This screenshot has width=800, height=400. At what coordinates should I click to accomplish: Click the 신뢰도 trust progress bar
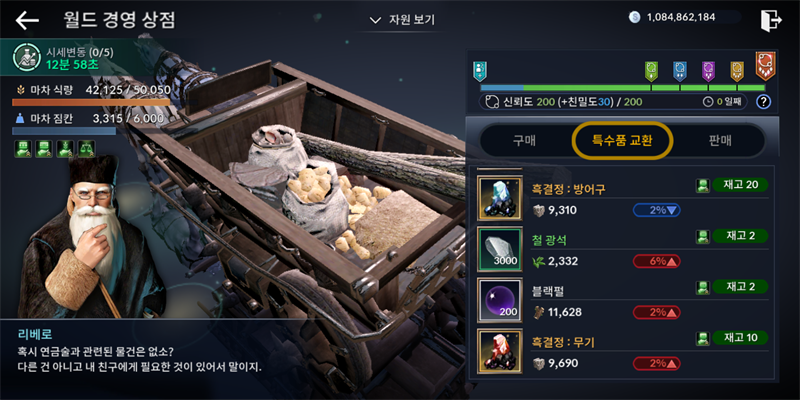pyautogui.click(x=623, y=88)
